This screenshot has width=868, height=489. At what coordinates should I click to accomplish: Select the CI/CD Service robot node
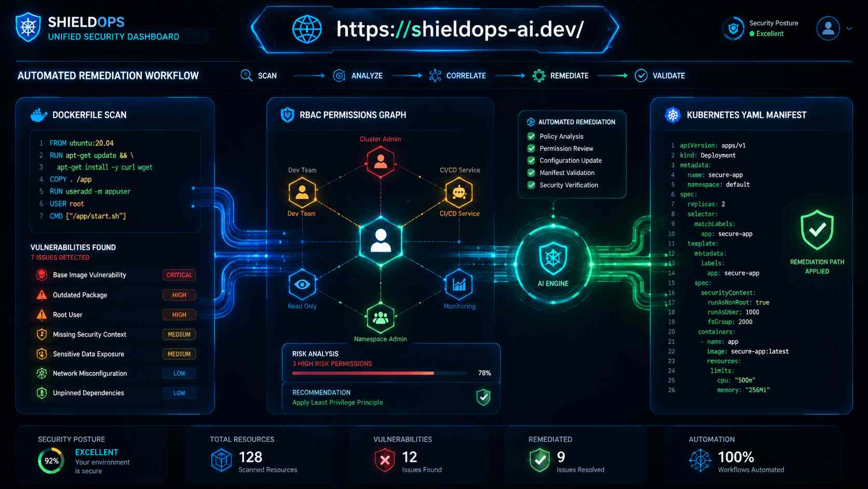click(x=459, y=192)
